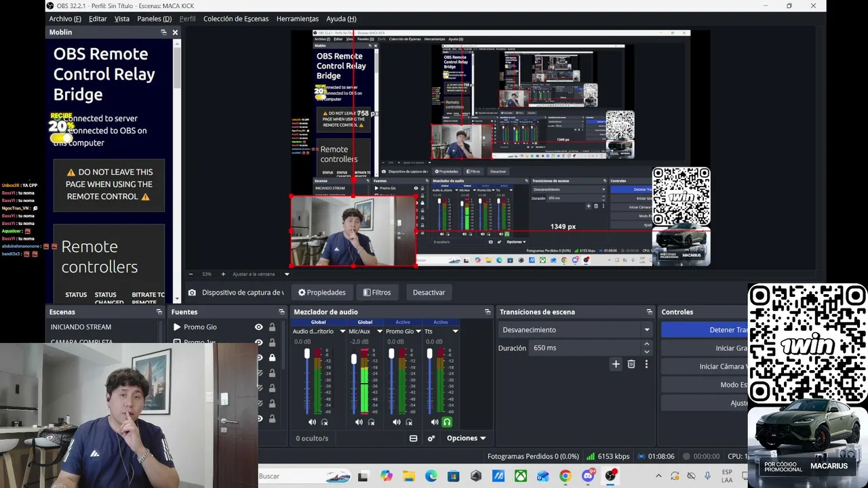The image size is (868, 488).
Task: Toggle mixer vertical layout icon
Action: click(x=413, y=439)
